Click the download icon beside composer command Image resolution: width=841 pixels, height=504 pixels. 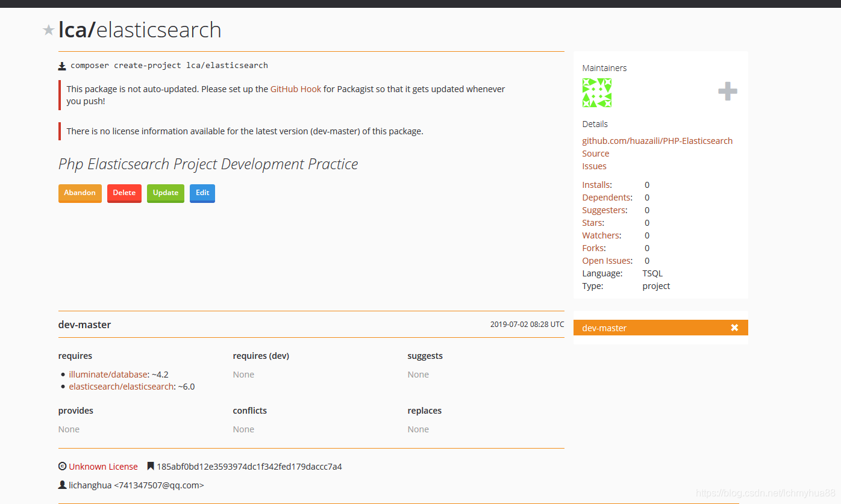tap(62, 66)
